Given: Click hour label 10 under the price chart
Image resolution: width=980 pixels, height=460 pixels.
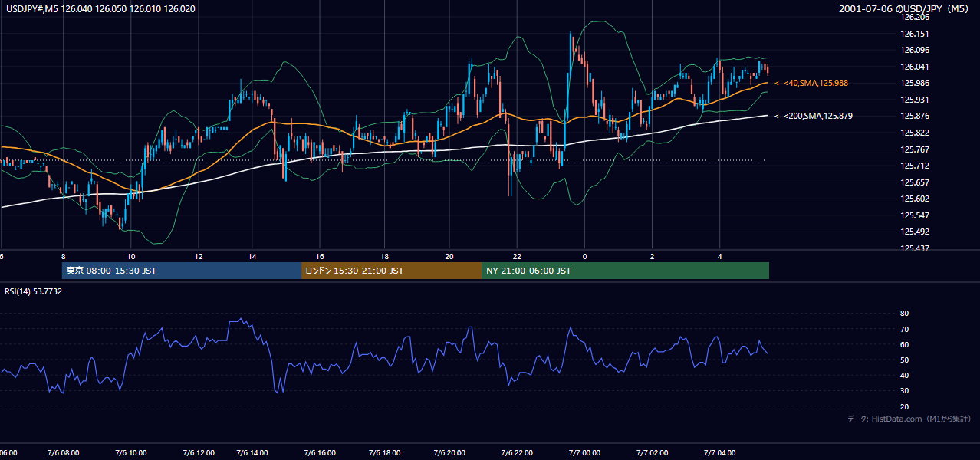Looking at the screenshot, I should [x=131, y=256].
